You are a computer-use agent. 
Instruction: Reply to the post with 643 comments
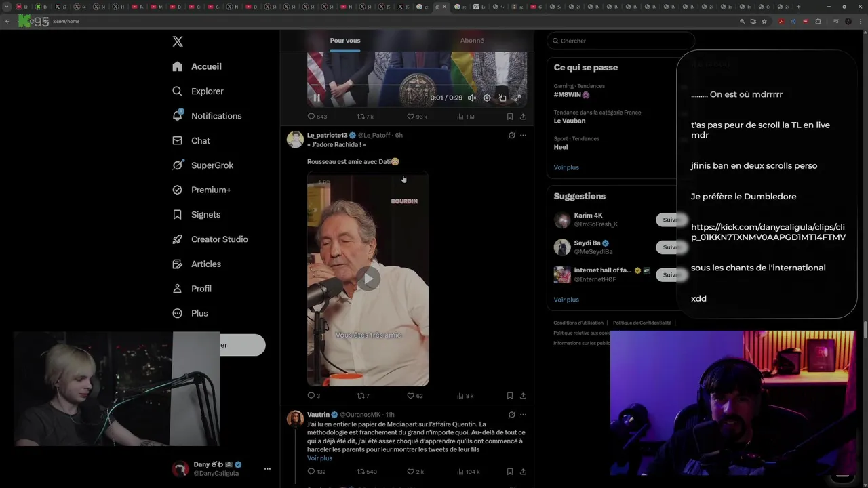click(317, 117)
